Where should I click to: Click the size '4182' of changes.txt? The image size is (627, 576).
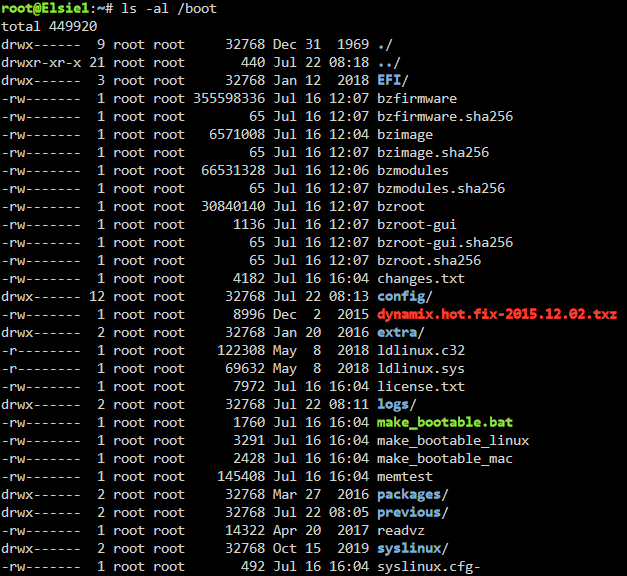(249, 278)
